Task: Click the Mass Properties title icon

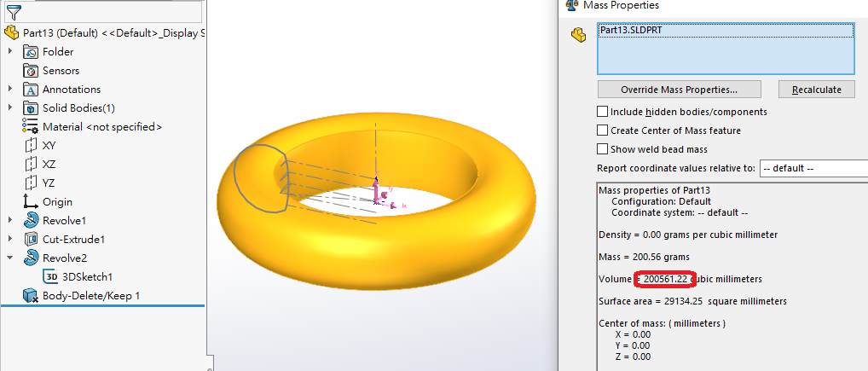Action: click(x=570, y=5)
